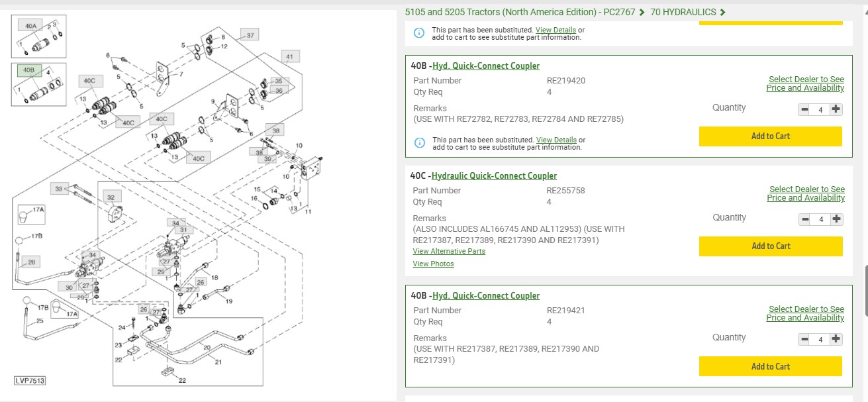Screen dimensions: 868x402
Task: Select dealer for RE219421 price and availability
Action: click(x=806, y=313)
